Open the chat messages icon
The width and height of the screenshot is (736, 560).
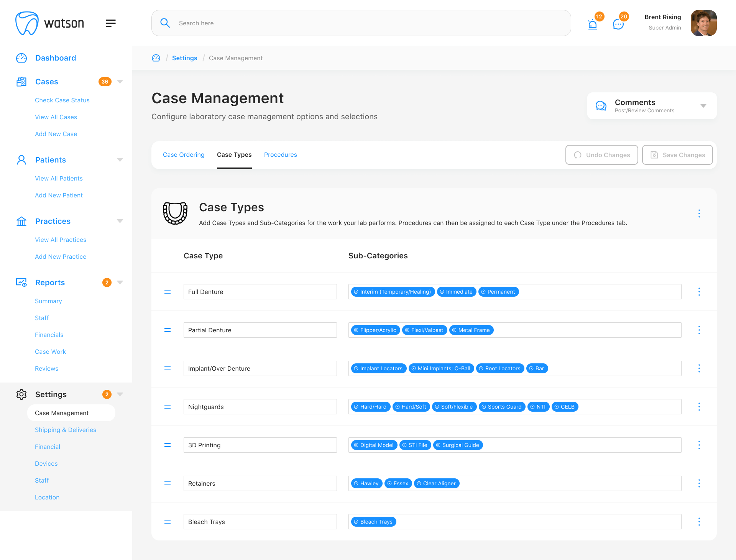point(618,25)
